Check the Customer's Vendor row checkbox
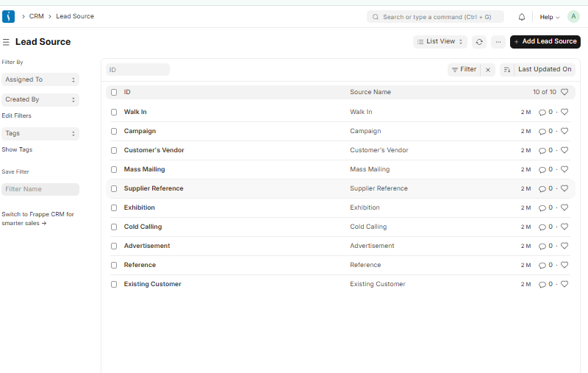588x373 pixels. pyautogui.click(x=114, y=151)
